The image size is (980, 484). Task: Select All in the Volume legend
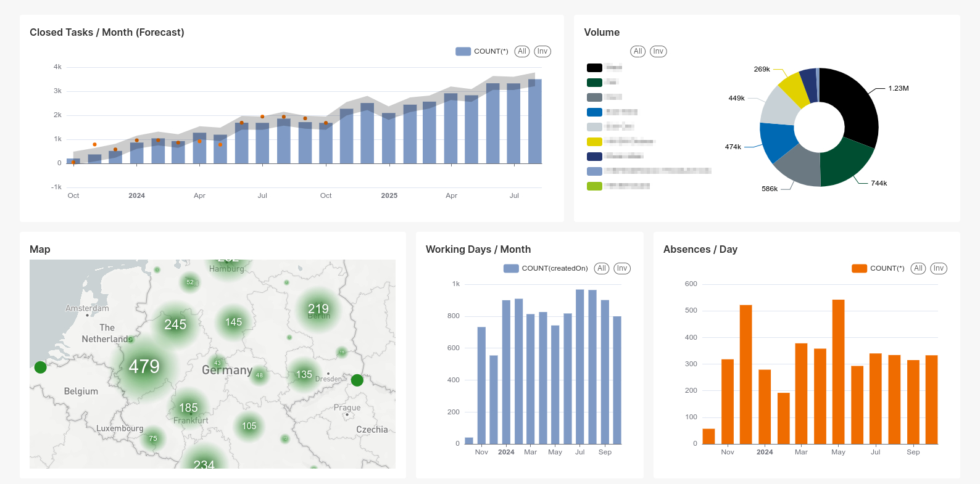[638, 51]
